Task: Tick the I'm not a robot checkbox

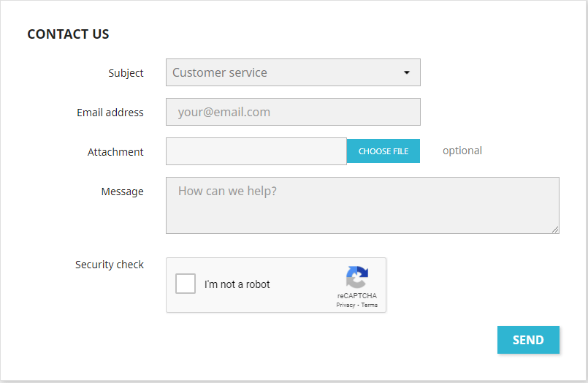Action: 186,284
